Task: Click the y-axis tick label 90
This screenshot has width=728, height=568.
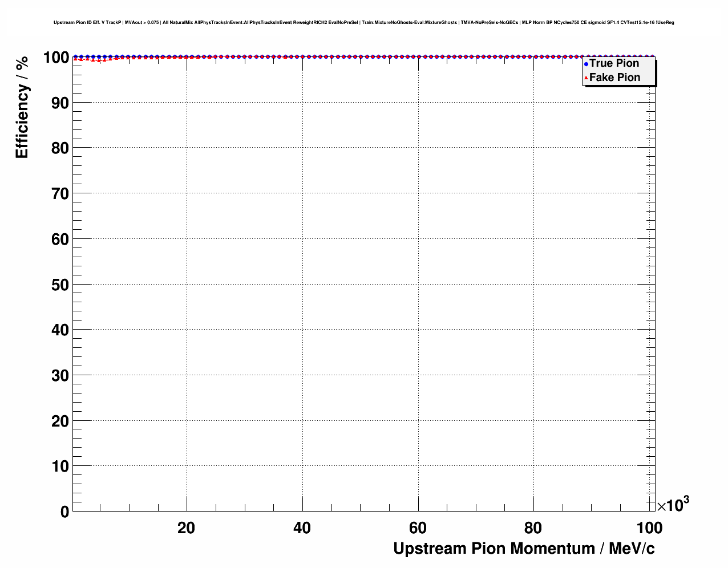Action: coord(60,103)
